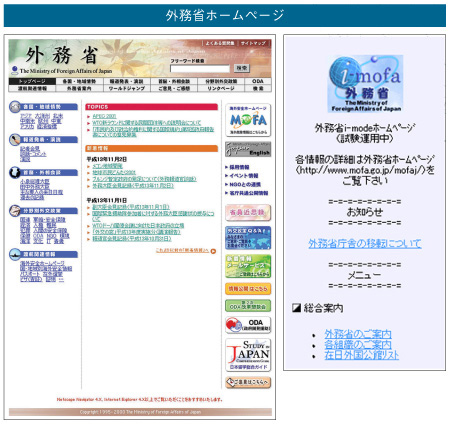Click the red TOPICS section header

(x=152, y=107)
